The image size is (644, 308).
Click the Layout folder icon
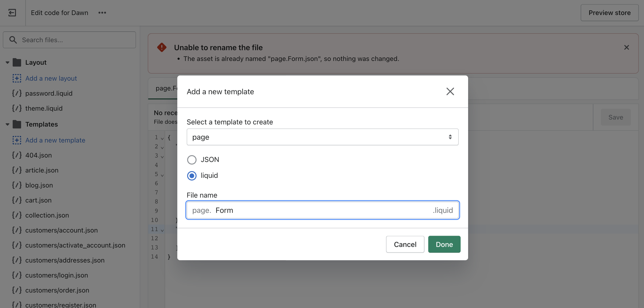(x=17, y=62)
